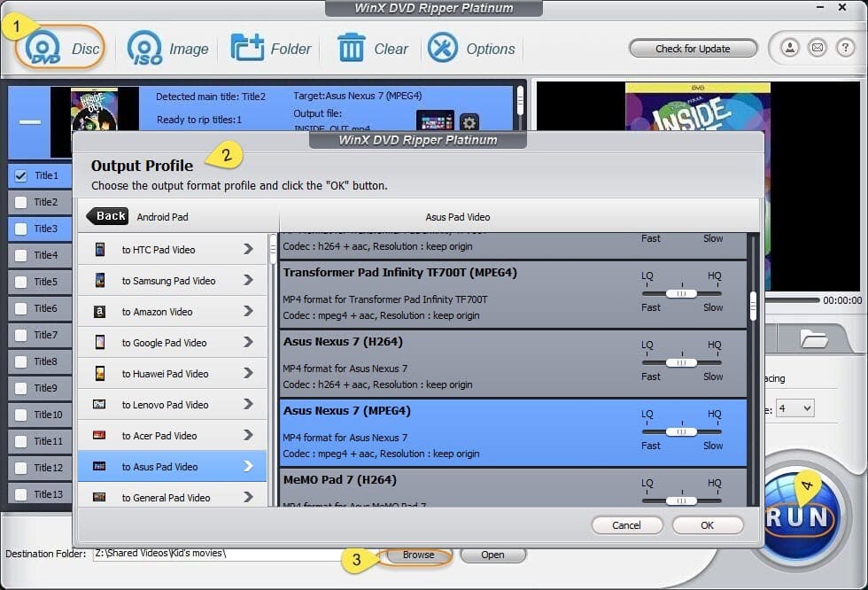This screenshot has width=868, height=590.
Task: Click Back in Output Profile dialog
Action: pyautogui.click(x=107, y=216)
